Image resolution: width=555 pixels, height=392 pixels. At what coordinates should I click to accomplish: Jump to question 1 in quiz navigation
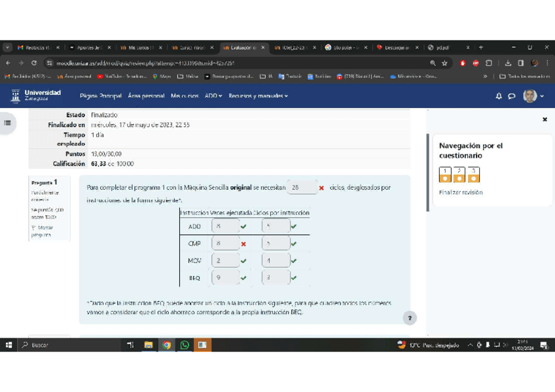coord(445,175)
